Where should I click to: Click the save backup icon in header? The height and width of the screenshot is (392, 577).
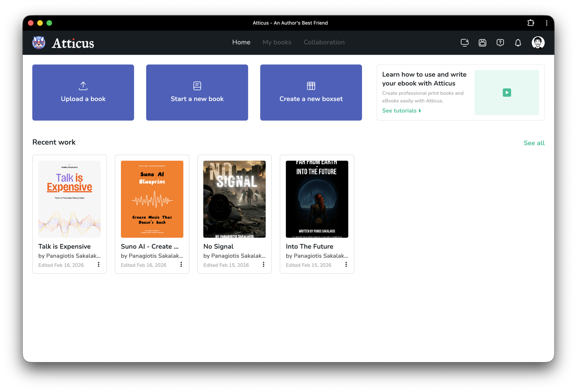[x=483, y=43]
